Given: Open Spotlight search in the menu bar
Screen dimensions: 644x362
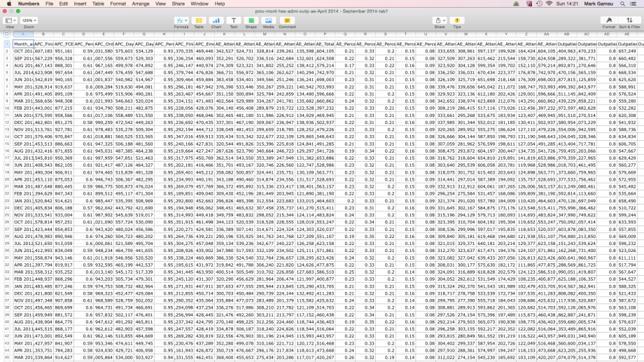Looking at the screenshot, I should point(622,4).
